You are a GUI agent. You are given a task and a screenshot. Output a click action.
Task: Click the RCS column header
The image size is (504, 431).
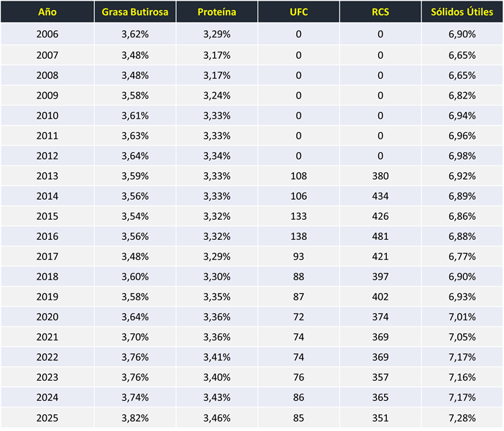pyautogui.click(x=380, y=12)
